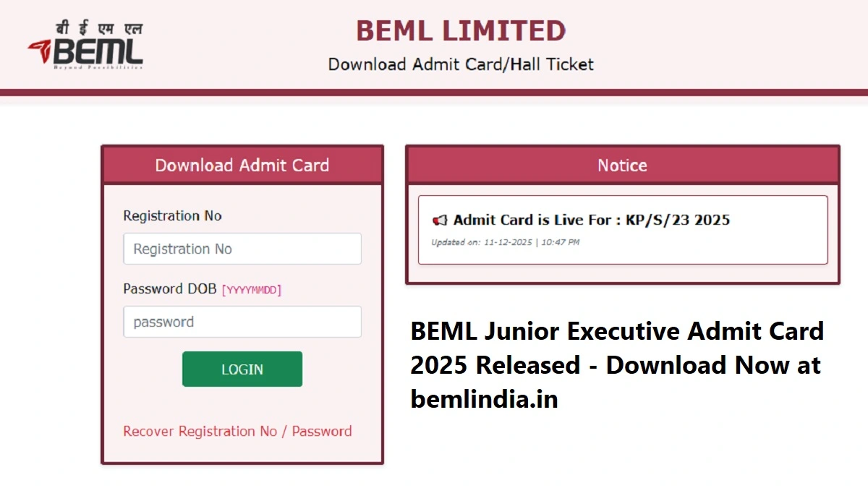Click the Download Admit Card panel header
Viewport: 868px width, 488px height.
[x=242, y=165]
